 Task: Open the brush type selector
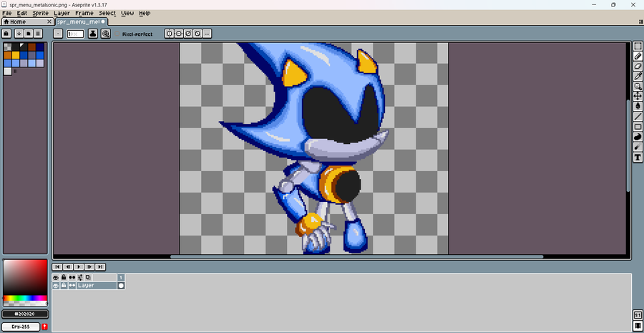tap(58, 34)
